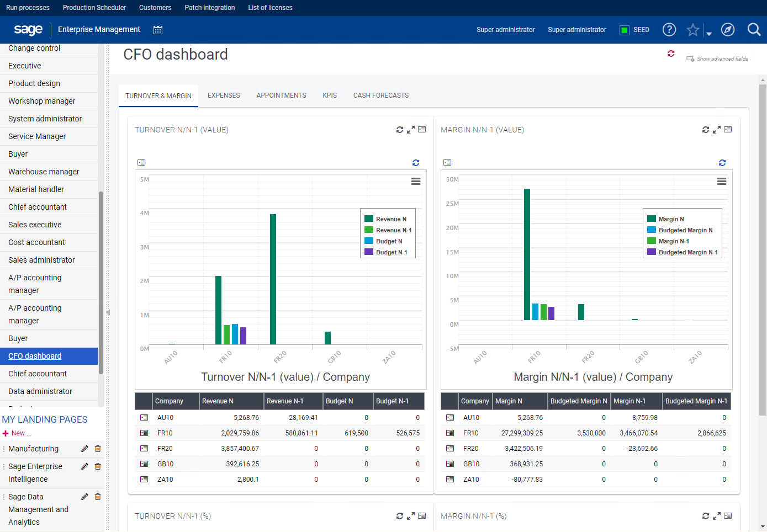Refresh the entire CFO dashboard
Screen dimensions: 767x532
pos(671,54)
